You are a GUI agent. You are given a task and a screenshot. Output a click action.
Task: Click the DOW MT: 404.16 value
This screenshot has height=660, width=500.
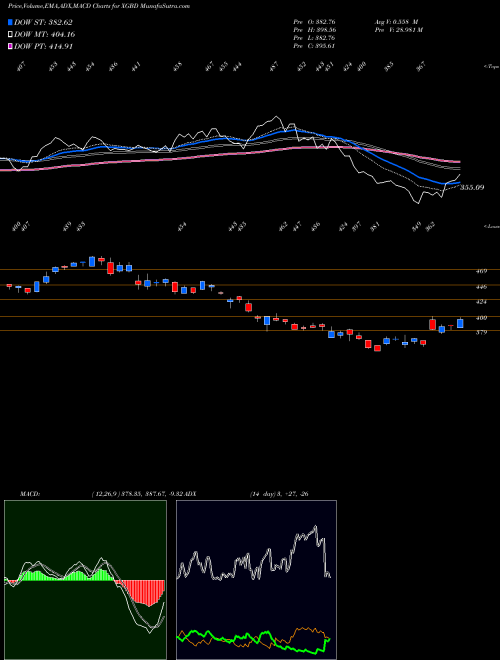tap(45, 35)
